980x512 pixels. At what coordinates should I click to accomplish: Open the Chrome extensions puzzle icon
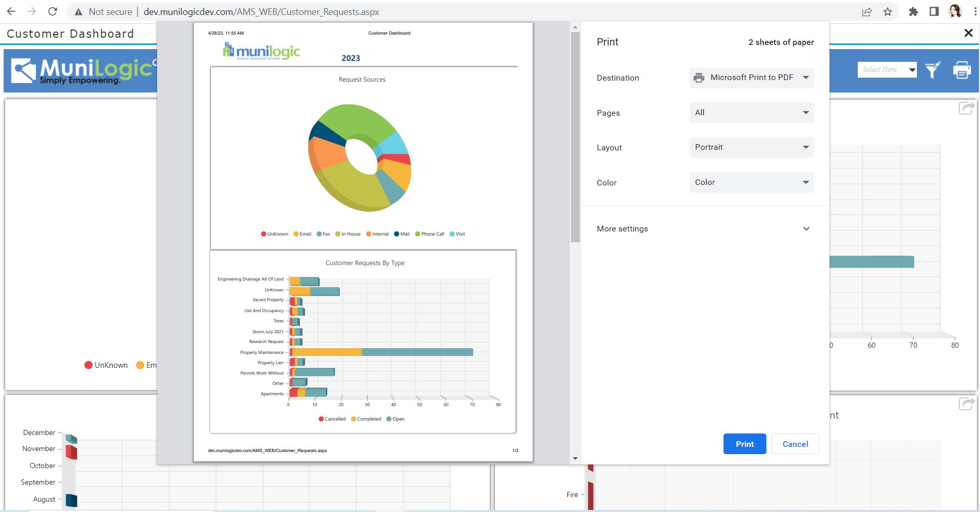tap(913, 11)
